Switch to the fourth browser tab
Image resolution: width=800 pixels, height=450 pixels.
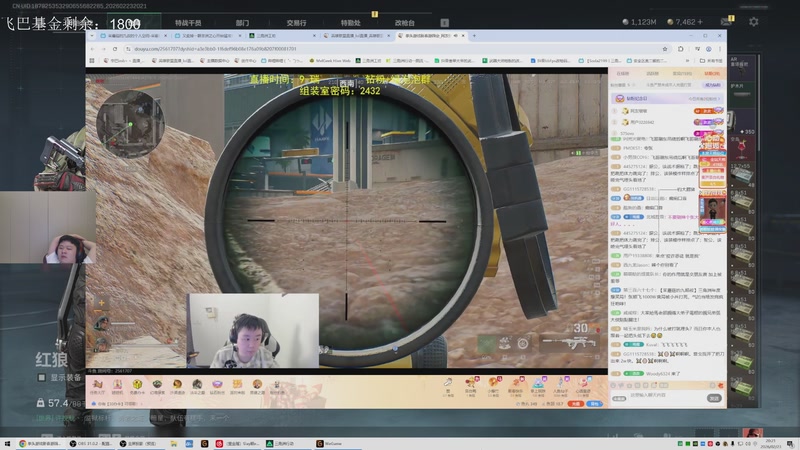356,36
